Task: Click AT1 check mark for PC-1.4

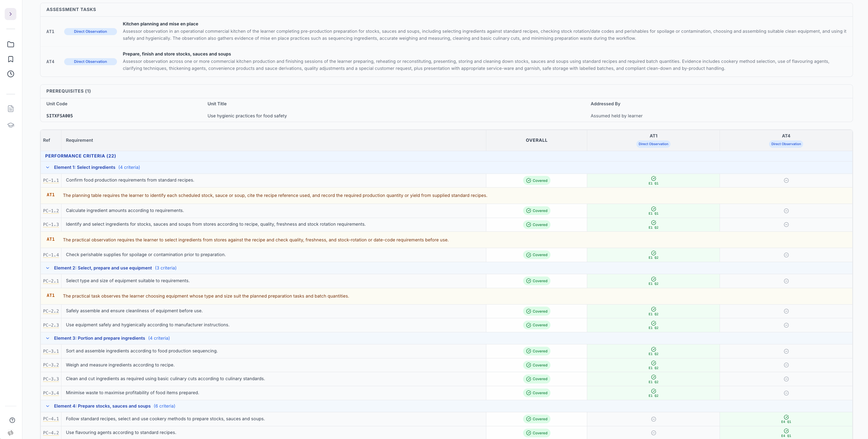Action: 653,253
